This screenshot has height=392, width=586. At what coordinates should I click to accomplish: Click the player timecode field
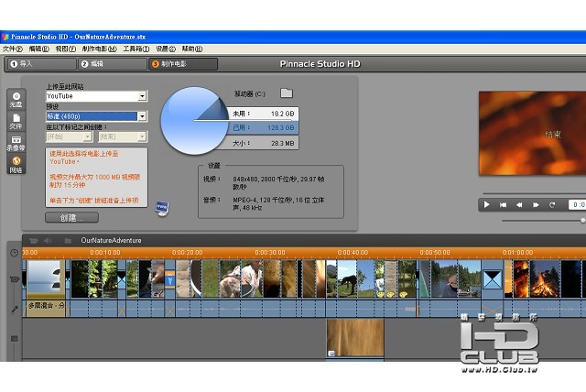[x=577, y=205]
